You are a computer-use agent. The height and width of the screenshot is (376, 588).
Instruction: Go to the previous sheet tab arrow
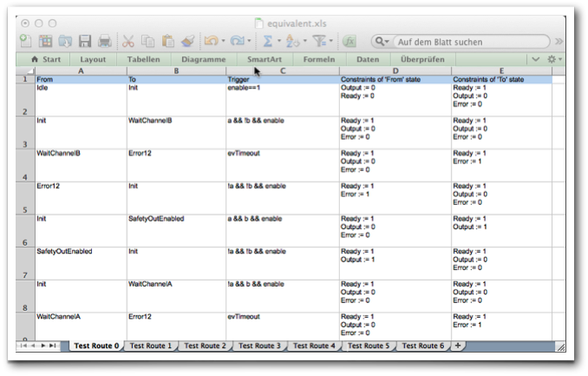pyautogui.click(x=33, y=346)
